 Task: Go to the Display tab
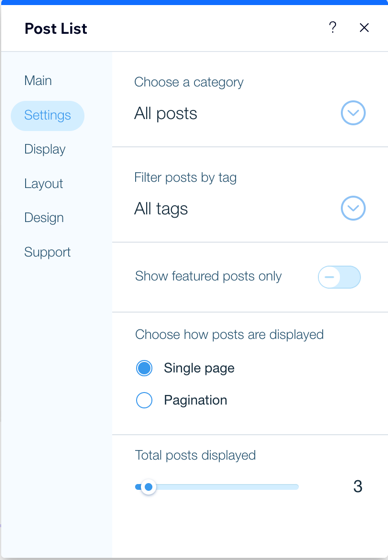click(45, 149)
